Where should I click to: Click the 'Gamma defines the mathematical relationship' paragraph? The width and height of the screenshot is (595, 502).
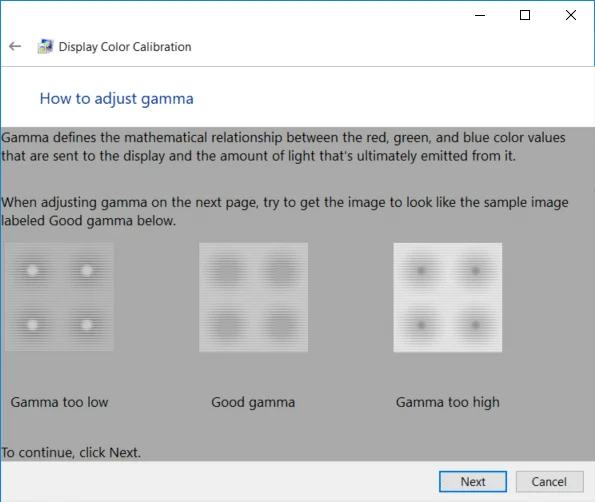(283, 147)
